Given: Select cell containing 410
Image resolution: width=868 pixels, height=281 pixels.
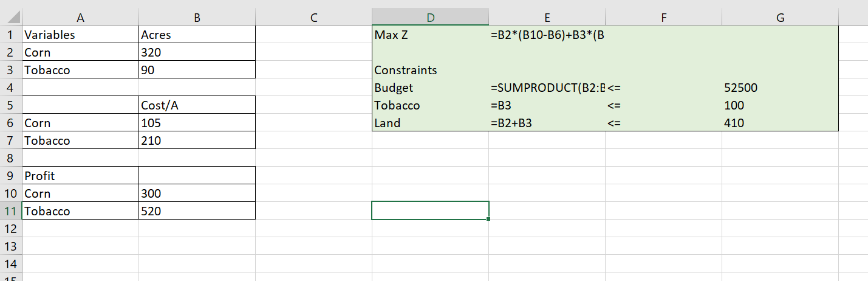Looking at the screenshot, I should click(x=780, y=123).
